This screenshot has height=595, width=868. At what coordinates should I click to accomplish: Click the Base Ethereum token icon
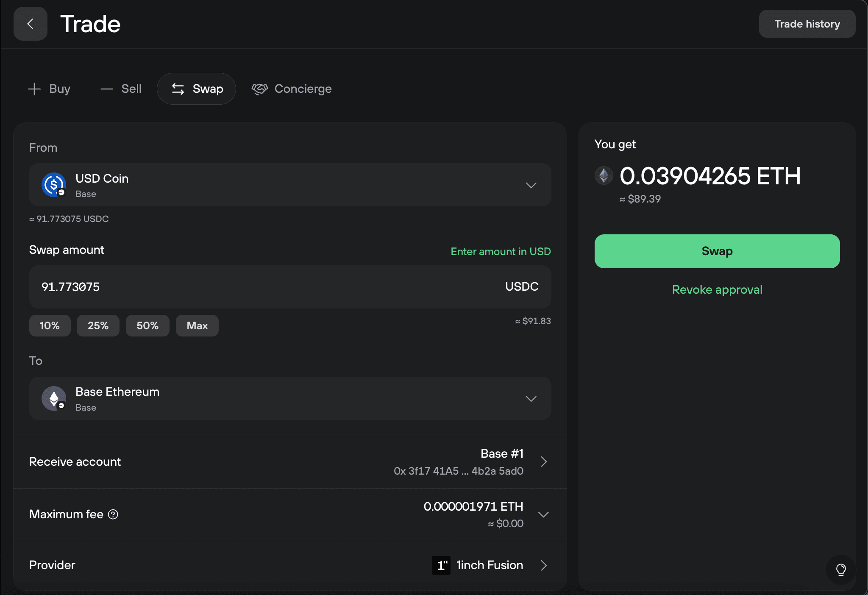[x=54, y=398]
